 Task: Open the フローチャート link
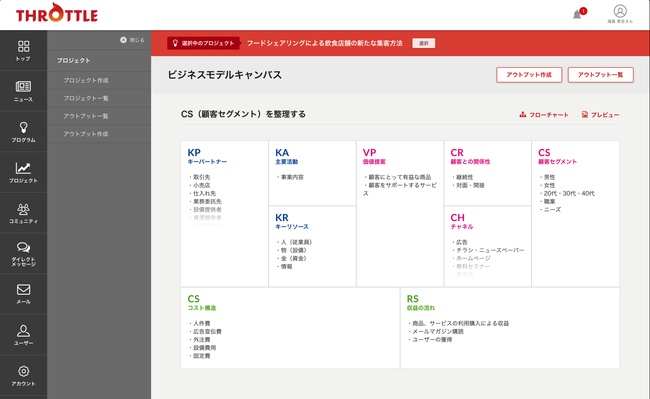coord(544,115)
